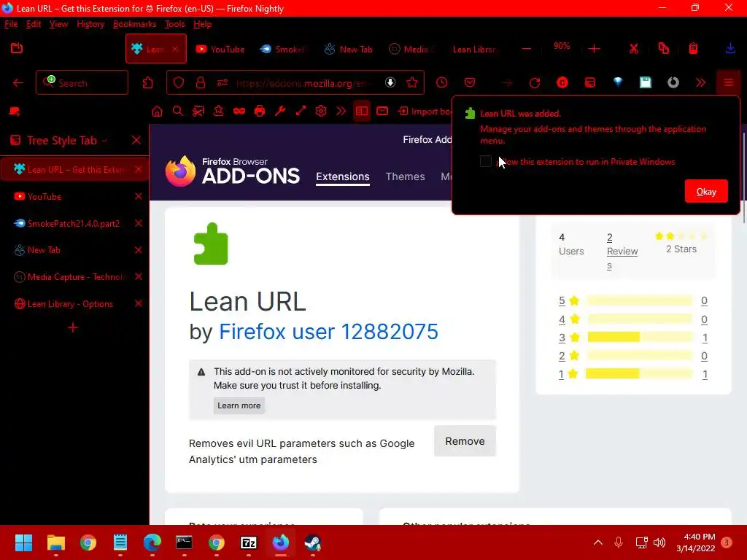
Task: Switch to the New Tab tab in tab bar
Action: coord(349,49)
